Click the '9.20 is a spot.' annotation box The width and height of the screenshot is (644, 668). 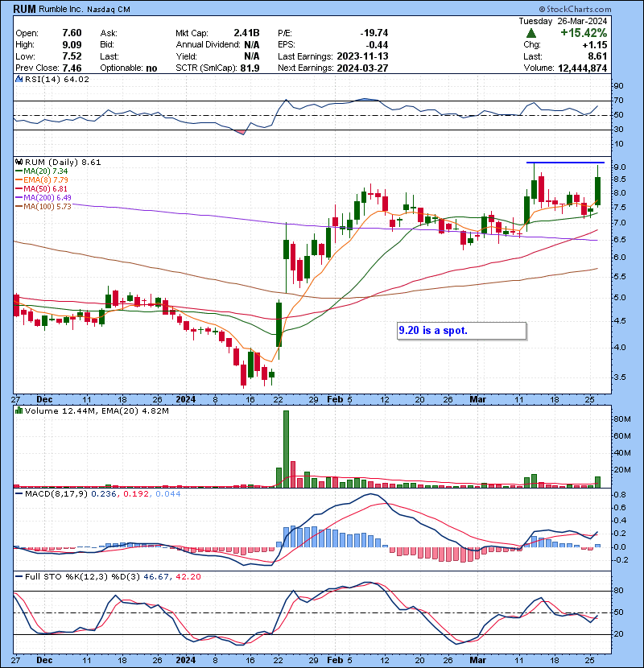(x=461, y=331)
